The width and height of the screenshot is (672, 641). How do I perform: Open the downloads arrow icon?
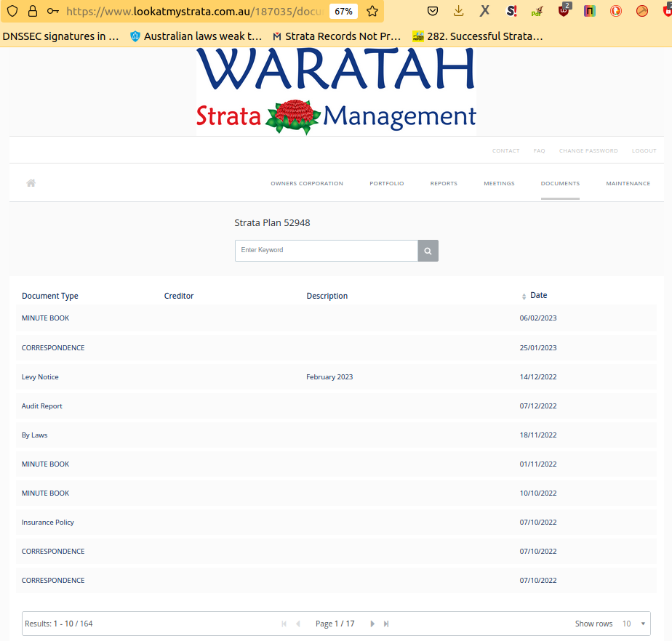(459, 11)
